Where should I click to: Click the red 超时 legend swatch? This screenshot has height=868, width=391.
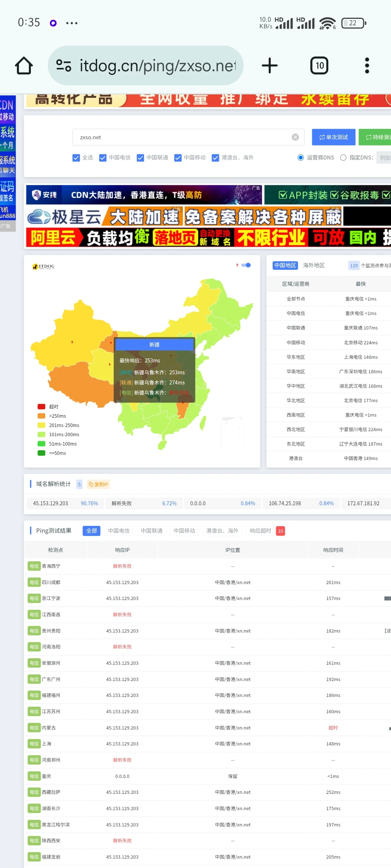coord(41,407)
